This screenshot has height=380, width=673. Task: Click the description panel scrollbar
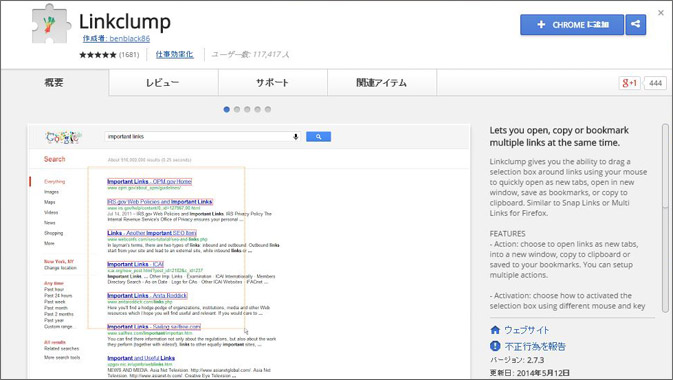pos(665,218)
